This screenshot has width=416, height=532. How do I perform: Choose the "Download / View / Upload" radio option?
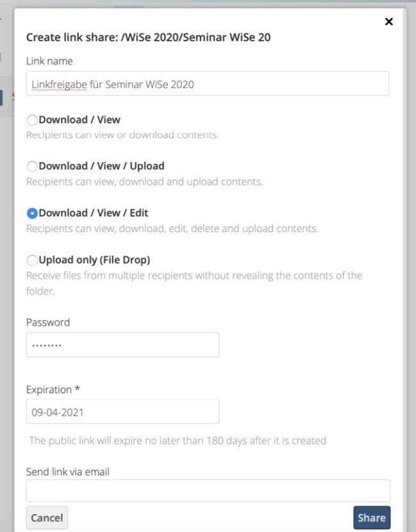coord(32,167)
